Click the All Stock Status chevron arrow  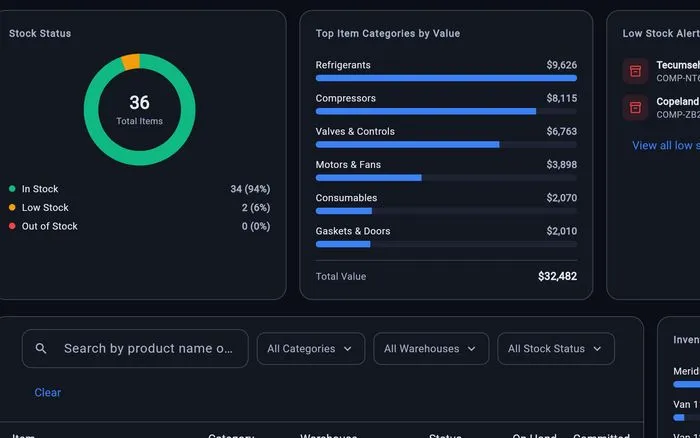597,349
